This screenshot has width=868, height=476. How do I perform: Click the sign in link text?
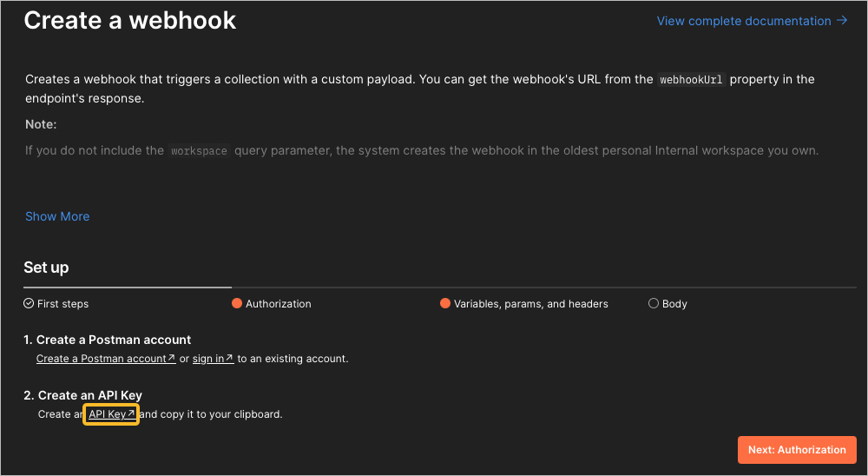[208, 359]
